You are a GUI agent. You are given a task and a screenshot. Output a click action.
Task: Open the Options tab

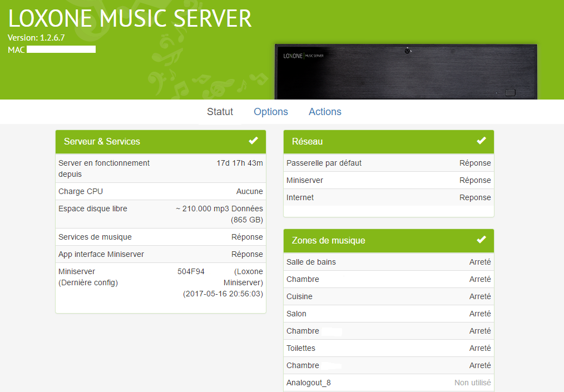271,112
